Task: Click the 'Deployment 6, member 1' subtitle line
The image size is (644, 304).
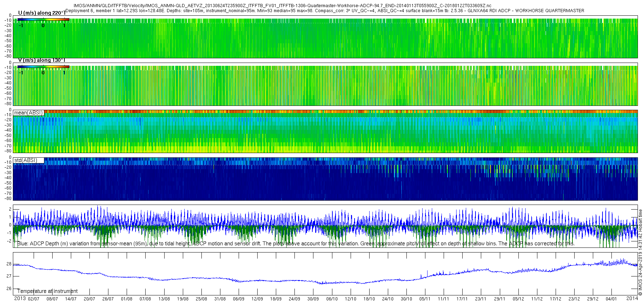Action: pyautogui.click(x=325, y=11)
